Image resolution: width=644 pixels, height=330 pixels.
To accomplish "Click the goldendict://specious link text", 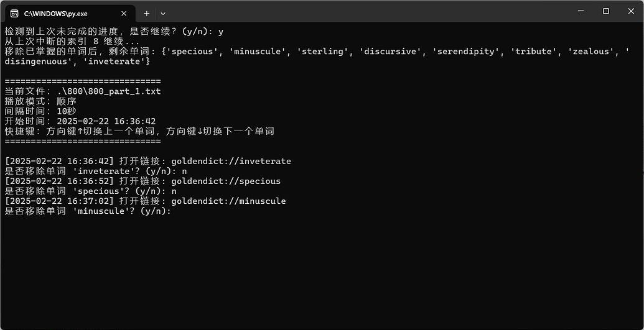I will point(226,181).
